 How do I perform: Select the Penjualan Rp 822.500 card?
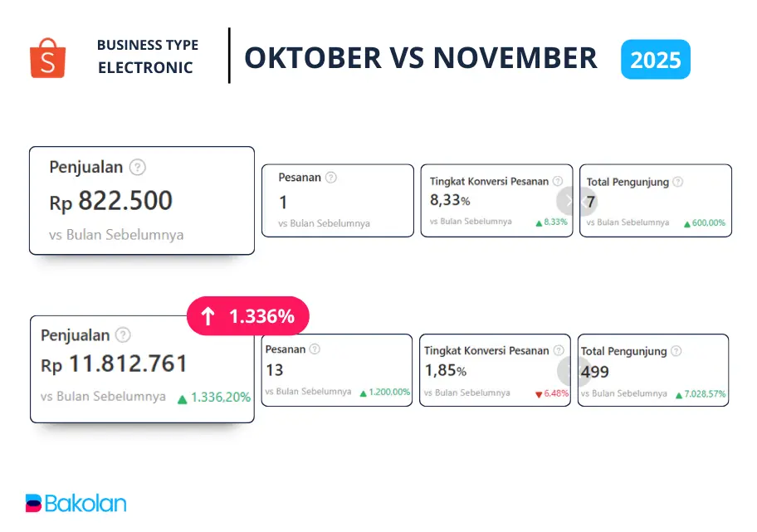(141, 201)
